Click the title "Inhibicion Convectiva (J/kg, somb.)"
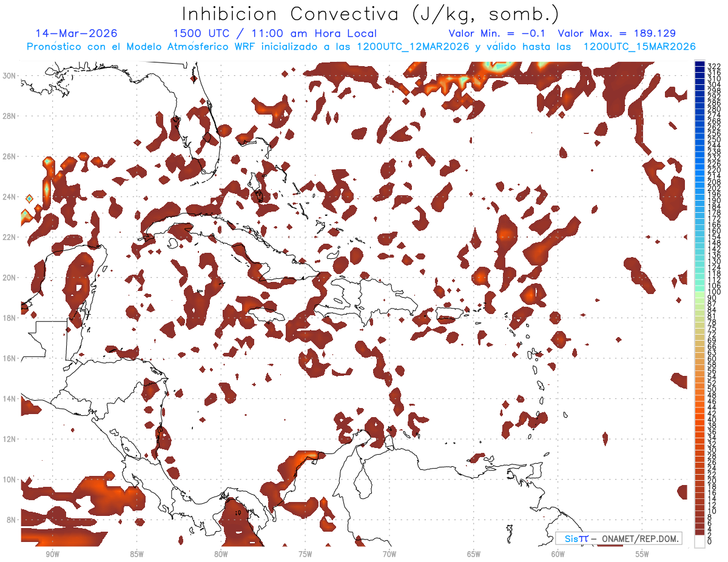The width and height of the screenshot is (728, 562). click(371, 15)
